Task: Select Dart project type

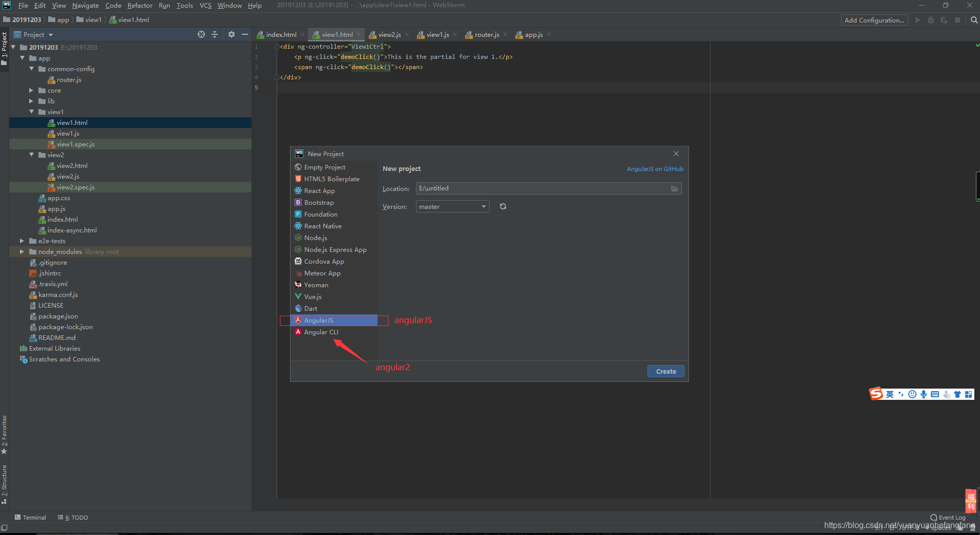Action: pyautogui.click(x=333, y=308)
